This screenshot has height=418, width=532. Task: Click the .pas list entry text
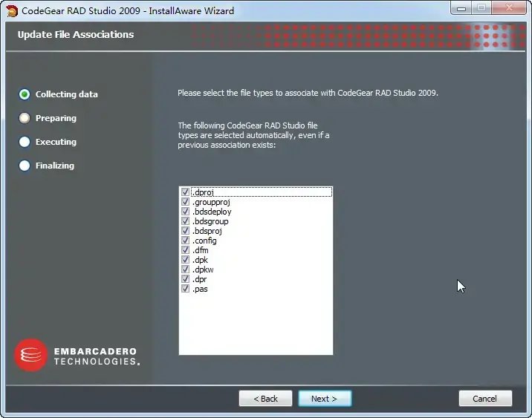pyautogui.click(x=200, y=289)
